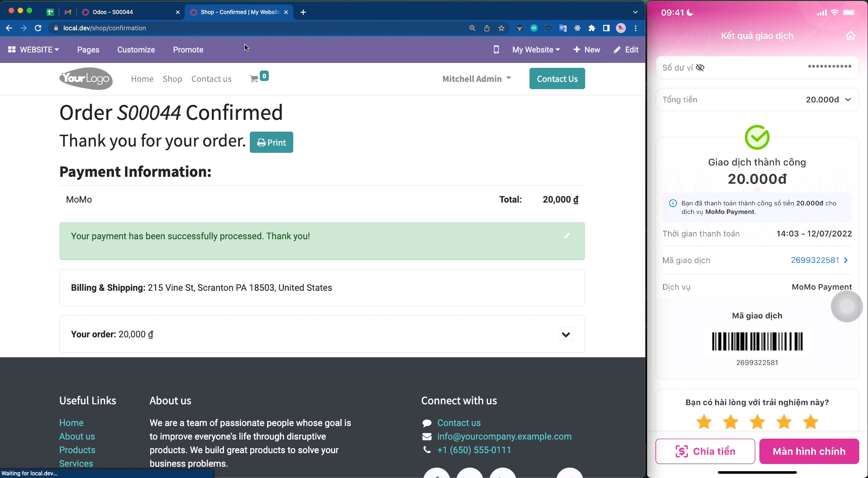Open the pinned Google Sheets tab
The height and width of the screenshot is (478, 868).
[x=50, y=12]
